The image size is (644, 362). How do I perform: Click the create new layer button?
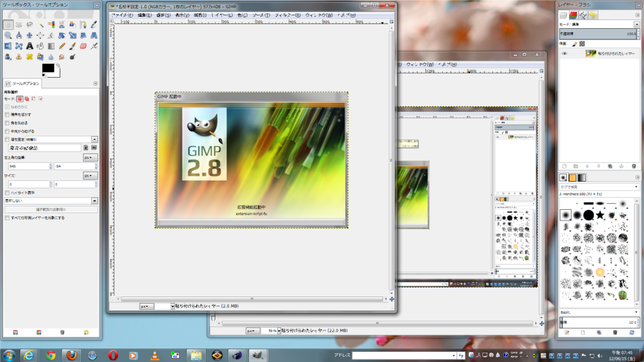pyautogui.click(x=564, y=166)
